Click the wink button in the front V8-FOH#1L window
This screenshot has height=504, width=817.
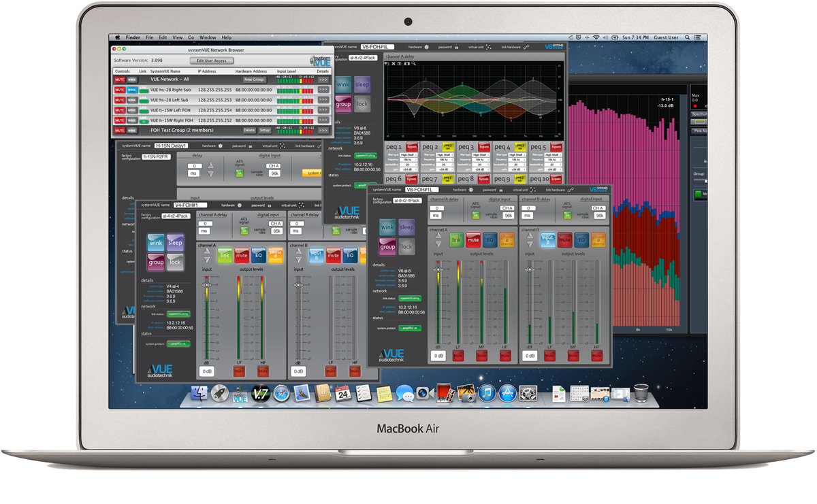coord(387,227)
